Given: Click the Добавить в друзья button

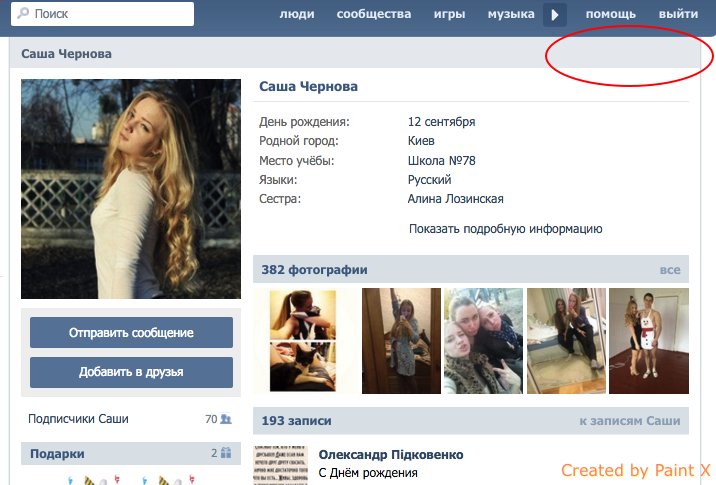Looking at the screenshot, I should [132, 372].
